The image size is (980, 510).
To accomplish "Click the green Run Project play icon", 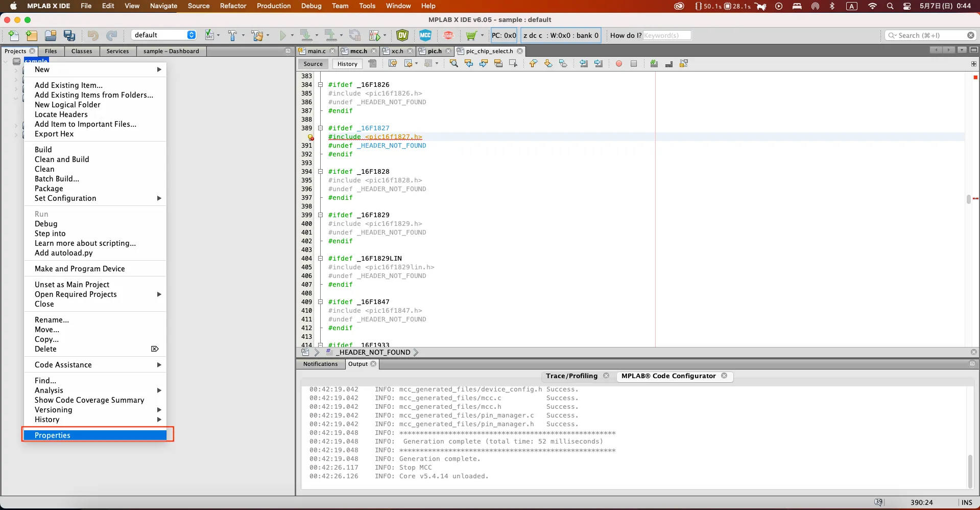I will (283, 35).
